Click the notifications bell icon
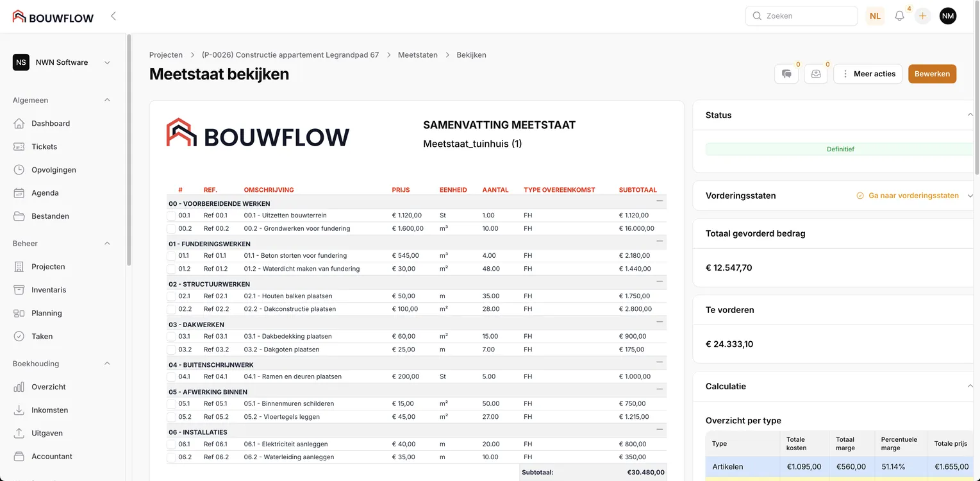The height and width of the screenshot is (481, 980). (899, 16)
